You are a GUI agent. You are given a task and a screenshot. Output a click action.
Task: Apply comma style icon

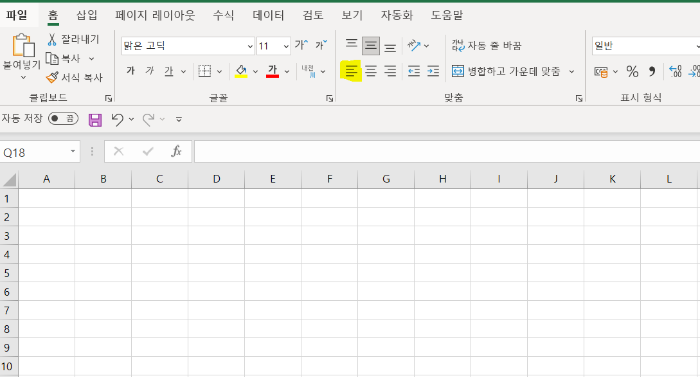pos(652,71)
